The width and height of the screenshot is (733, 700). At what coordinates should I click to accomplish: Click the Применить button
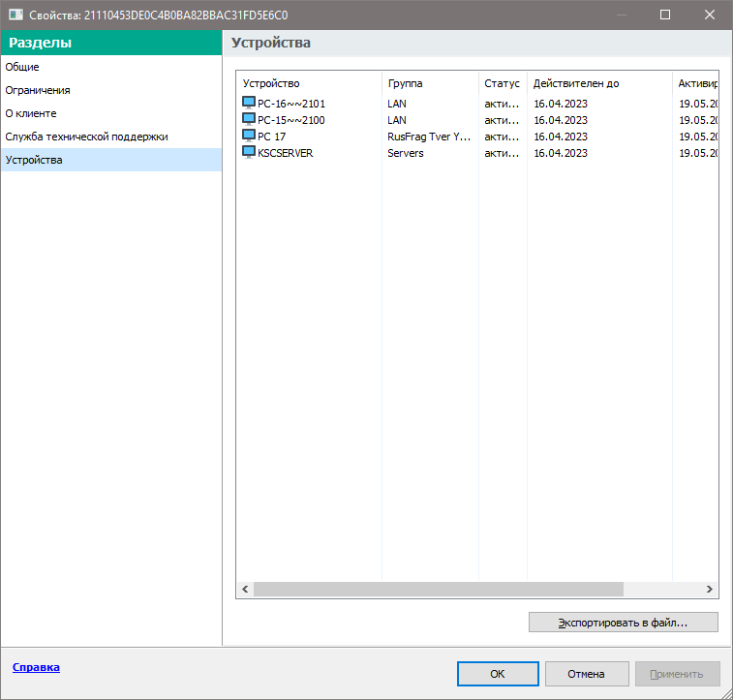tap(677, 674)
